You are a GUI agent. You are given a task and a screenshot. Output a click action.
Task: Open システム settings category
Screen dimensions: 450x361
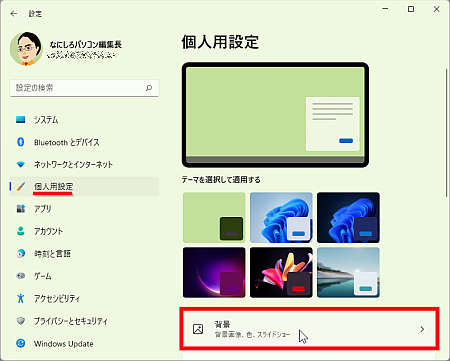[84, 120]
